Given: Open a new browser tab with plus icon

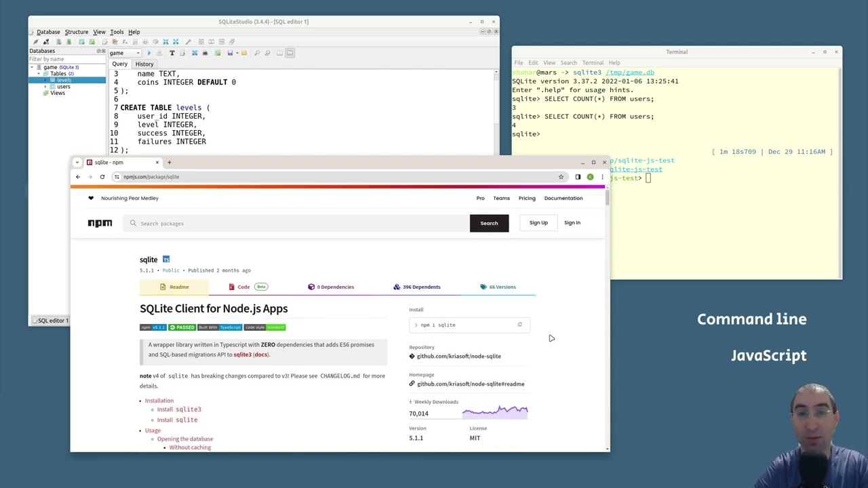Looking at the screenshot, I should coord(170,163).
